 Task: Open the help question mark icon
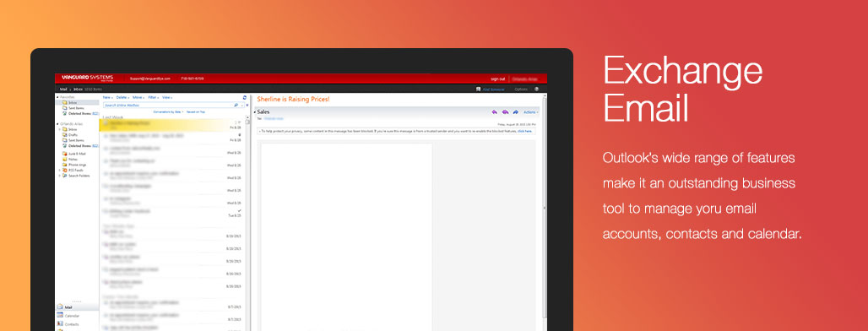click(536, 89)
